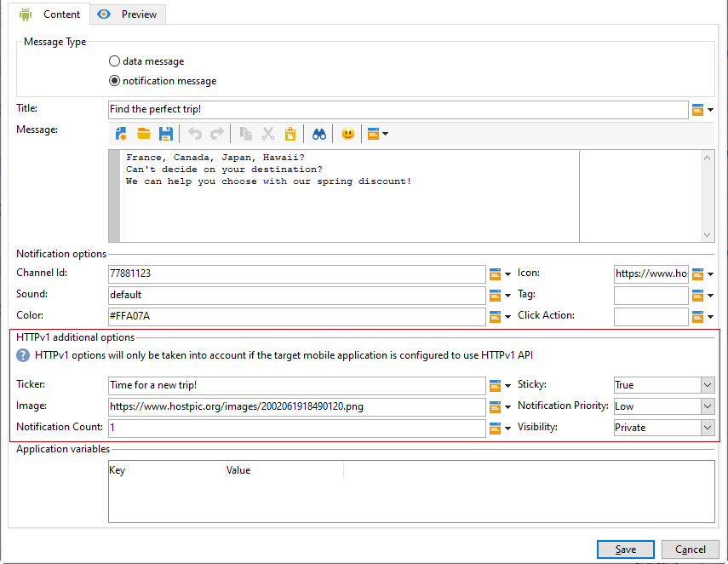Click the message editor scroll down arrow
Screen dimensions: 728x564
(x=707, y=235)
